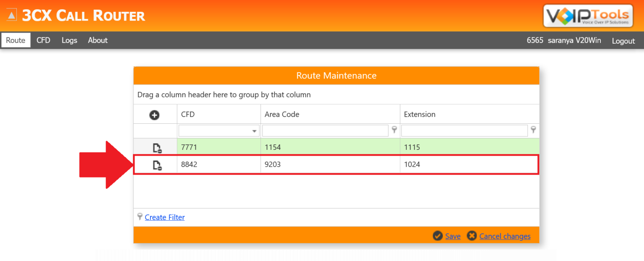Image resolution: width=644 pixels, height=261 pixels.
Task: Click inside the Area Code filter input field
Action: (325, 130)
